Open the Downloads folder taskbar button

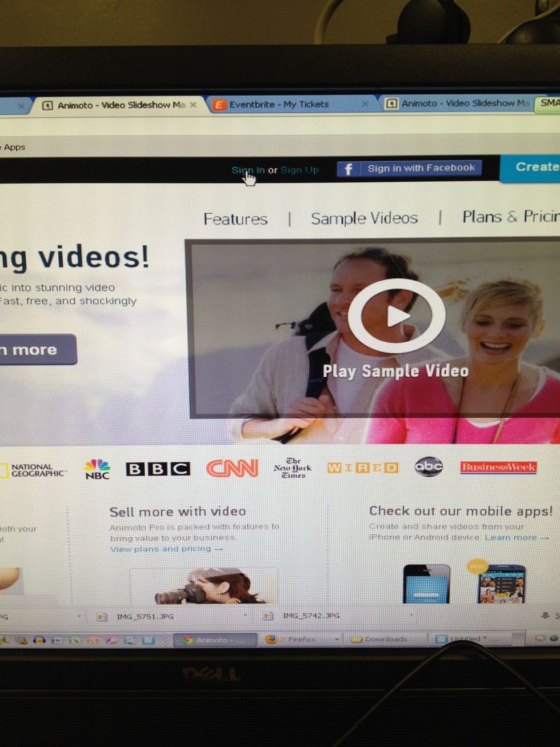coord(385,639)
